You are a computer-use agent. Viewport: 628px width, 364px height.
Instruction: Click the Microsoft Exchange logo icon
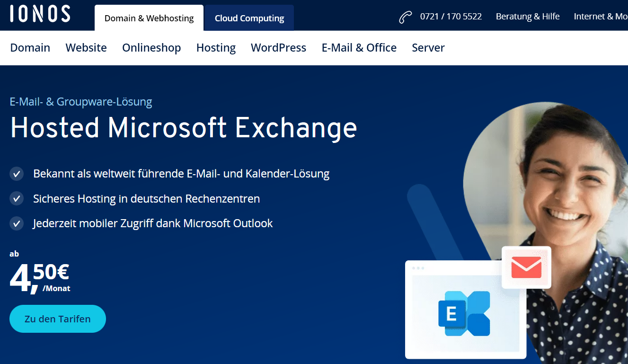464,313
